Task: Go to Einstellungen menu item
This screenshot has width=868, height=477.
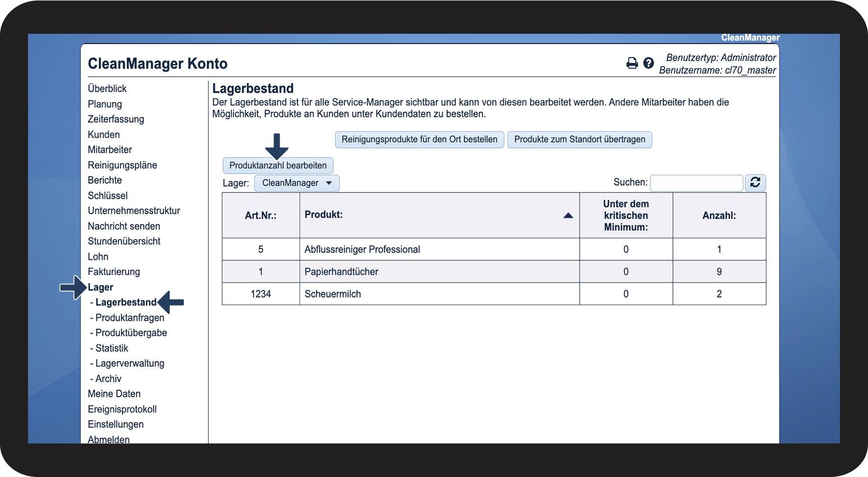Action: click(116, 424)
